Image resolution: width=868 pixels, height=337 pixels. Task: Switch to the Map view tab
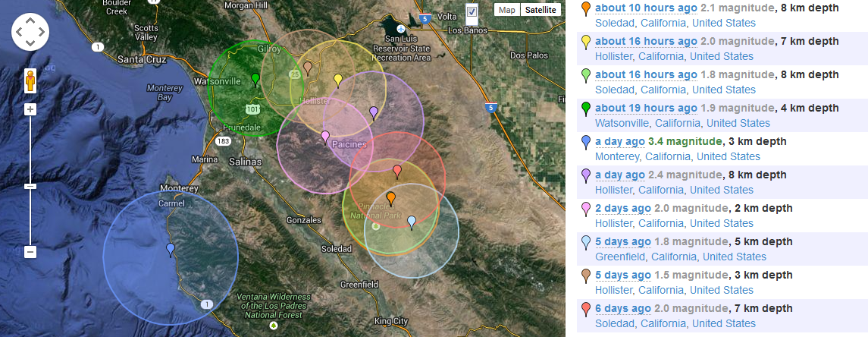507,10
